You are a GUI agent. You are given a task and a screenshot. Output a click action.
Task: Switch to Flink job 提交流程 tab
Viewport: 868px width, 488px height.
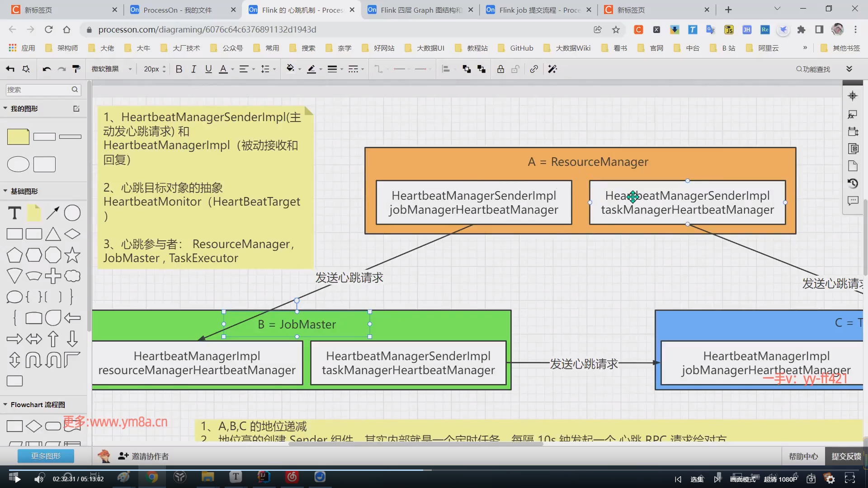coord(538,10)
